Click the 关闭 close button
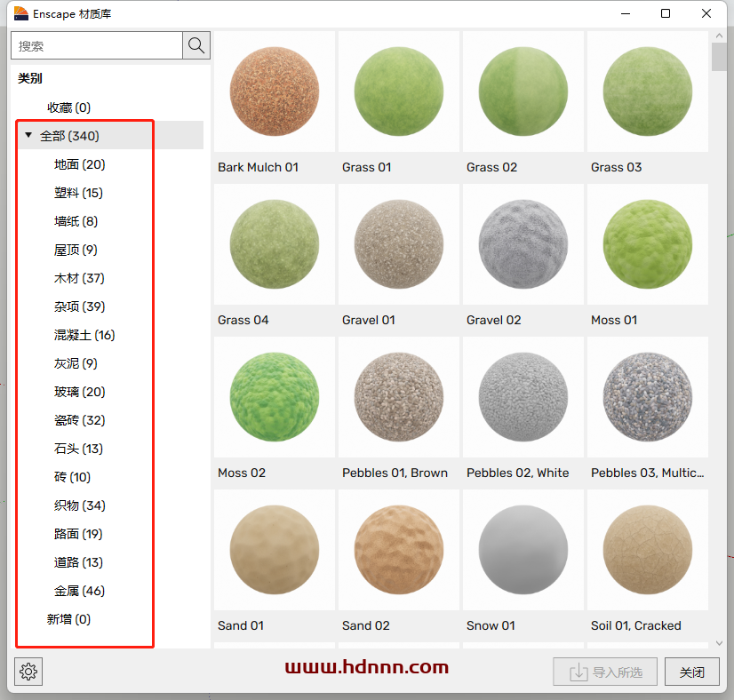 tap(692, 672)
